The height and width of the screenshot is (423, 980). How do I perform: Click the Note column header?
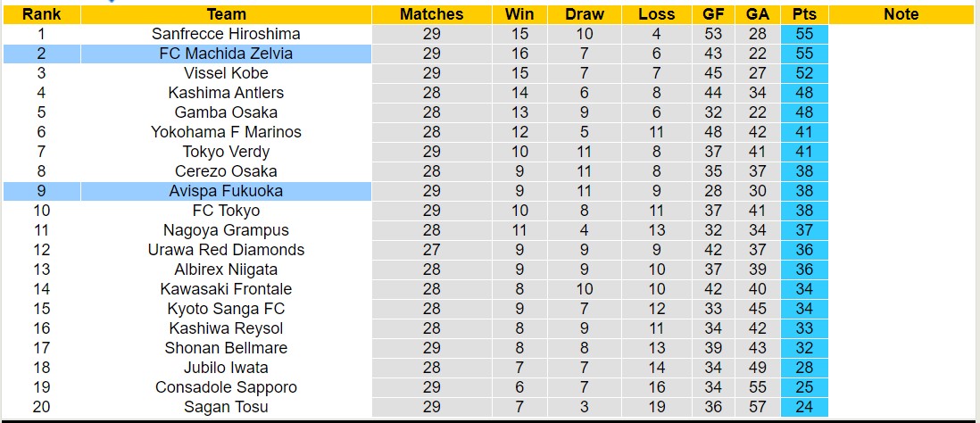coord(901,14)
